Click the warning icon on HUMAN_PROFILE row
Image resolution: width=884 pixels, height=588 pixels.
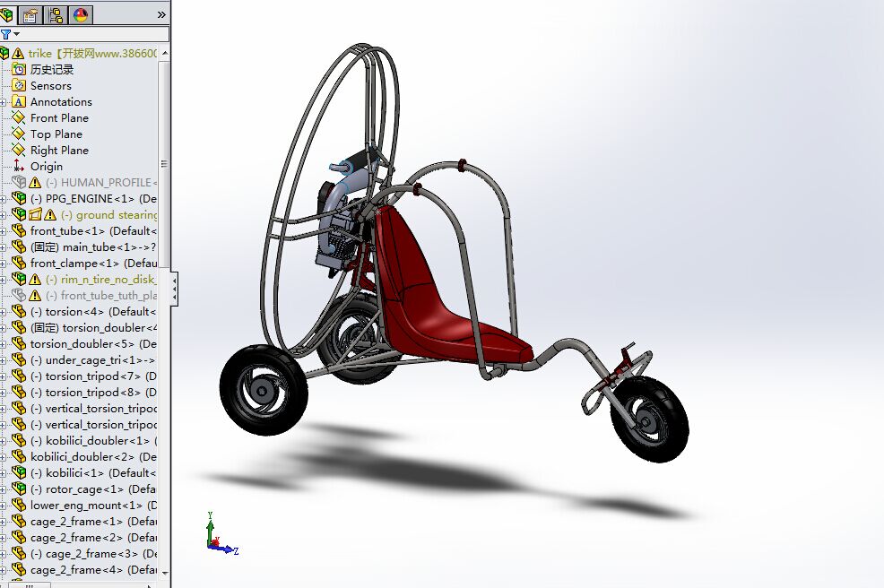click(35, 183)
